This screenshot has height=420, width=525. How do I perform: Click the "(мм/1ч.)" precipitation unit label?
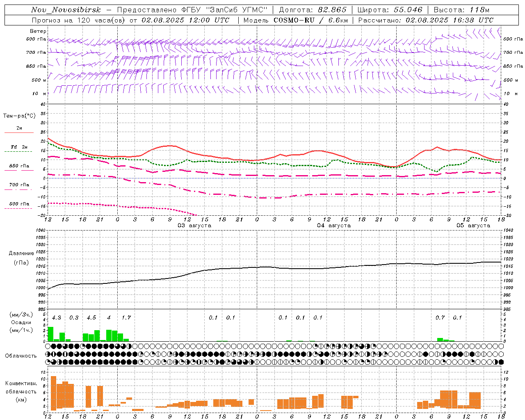pos(21,330)
